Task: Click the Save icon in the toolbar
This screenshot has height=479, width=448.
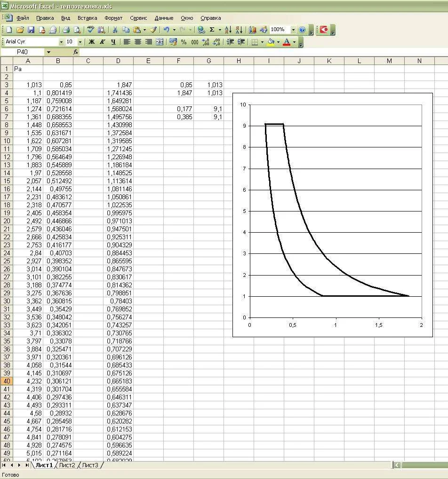Action: pos(31,30)
